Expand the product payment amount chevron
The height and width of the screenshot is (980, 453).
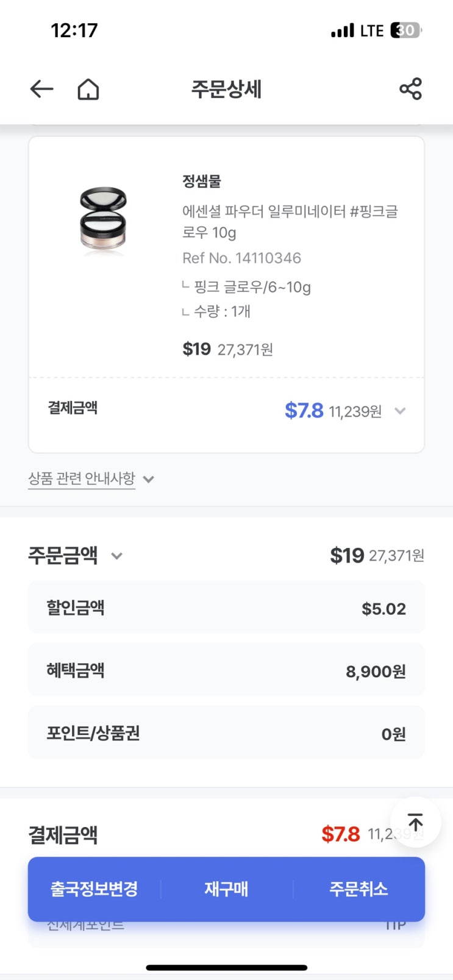[x=400, y=411]
